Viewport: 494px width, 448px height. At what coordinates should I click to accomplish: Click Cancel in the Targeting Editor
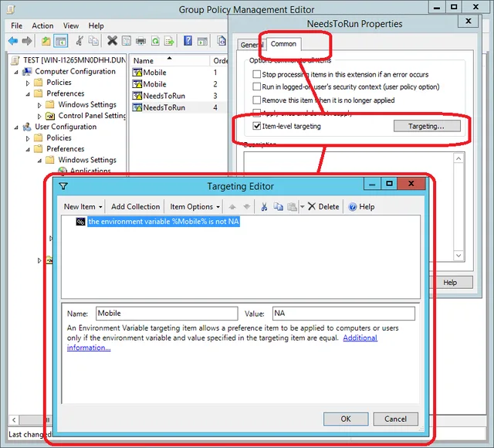396,419
